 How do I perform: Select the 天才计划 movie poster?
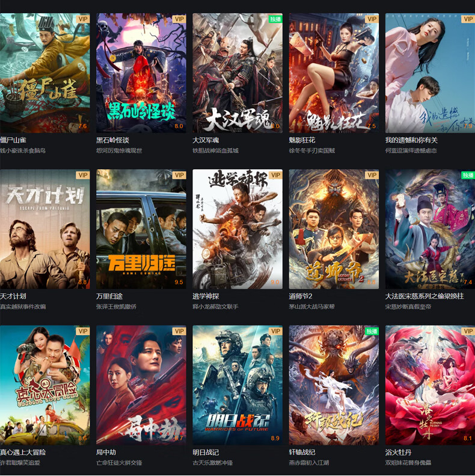tap(45, 229)
